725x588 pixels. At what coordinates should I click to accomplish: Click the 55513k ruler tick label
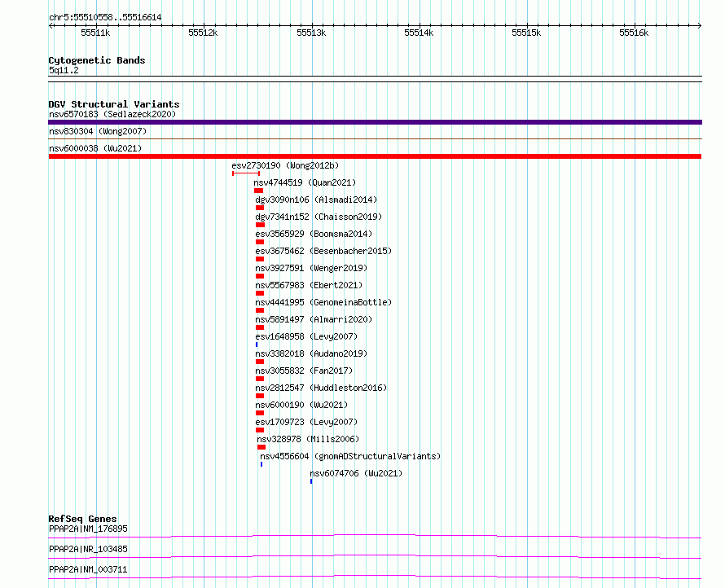pyautogui.click(x=311, y=33)
